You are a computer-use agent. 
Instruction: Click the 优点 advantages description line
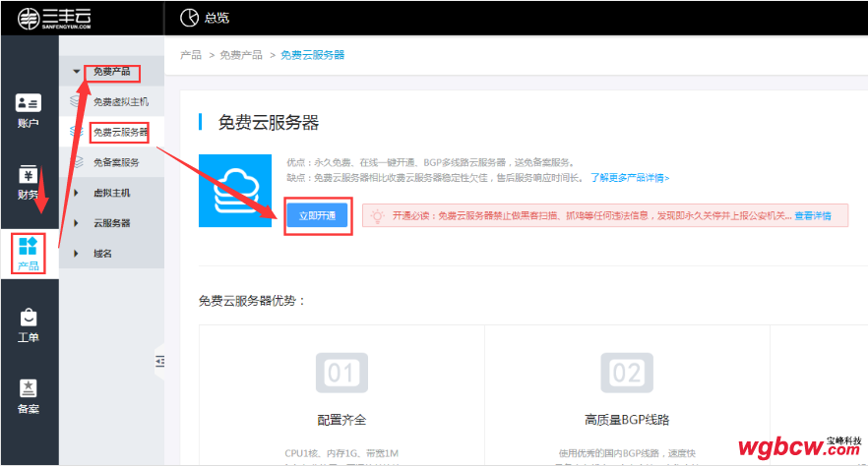click(x=430, y=162)
